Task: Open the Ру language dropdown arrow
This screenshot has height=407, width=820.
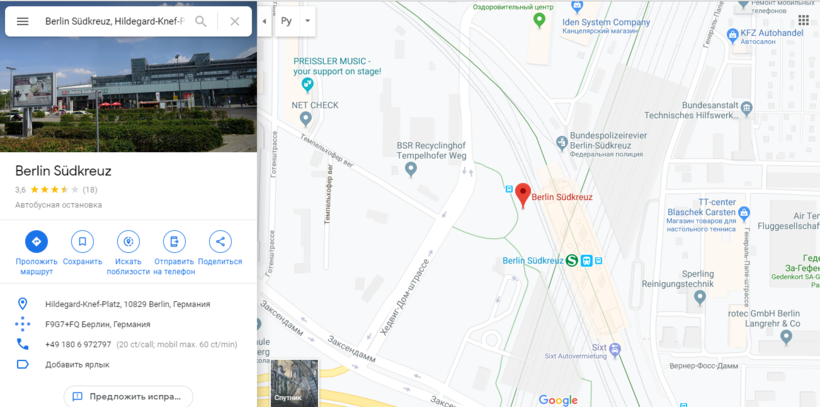Action: click(308, 21)
